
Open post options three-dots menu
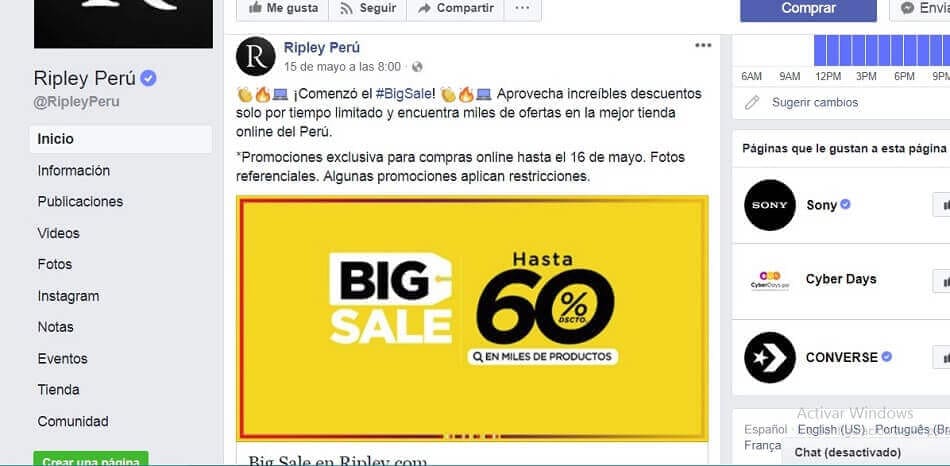[x=703, y=45]
